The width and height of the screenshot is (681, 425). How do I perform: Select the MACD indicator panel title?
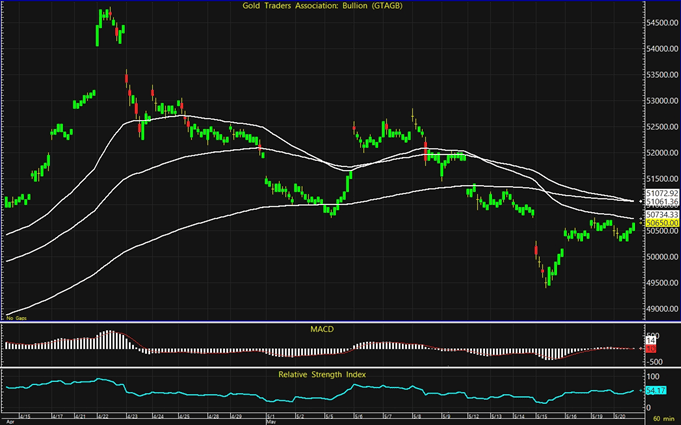pyautogui.click(x=320, y=327)
